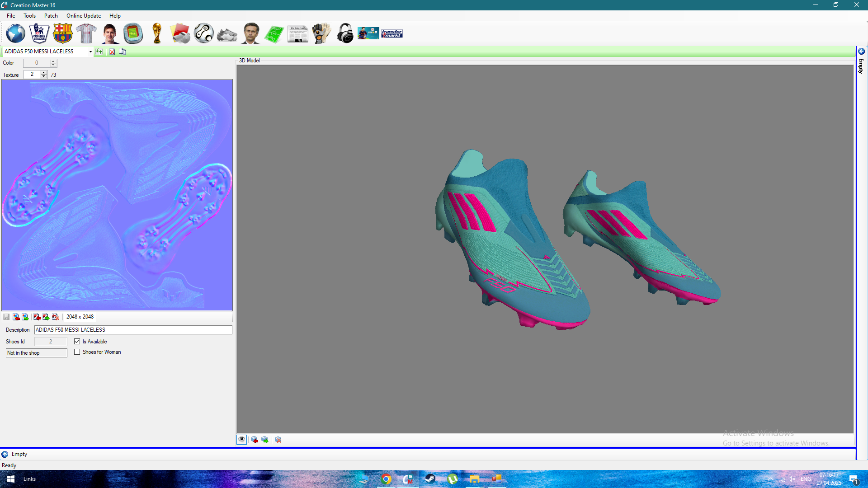
Task: Open File Explorer from the taskbar
Action: pos(474,479)
